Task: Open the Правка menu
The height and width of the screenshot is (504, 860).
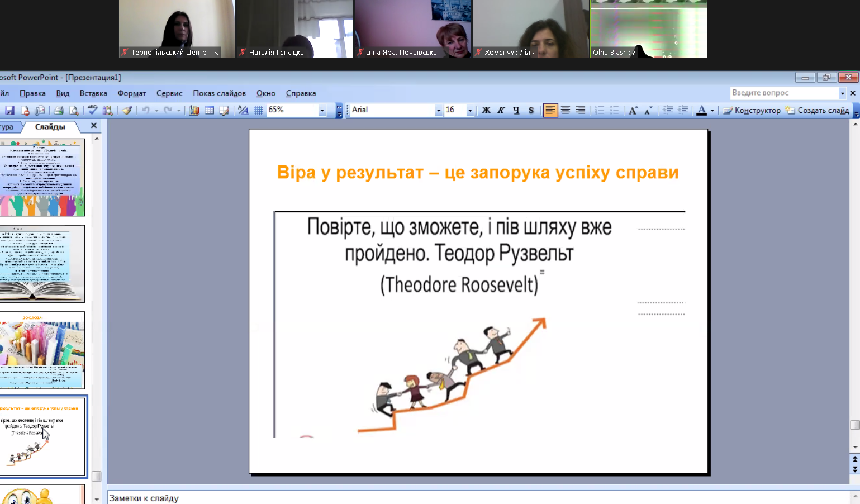Action: pos(32,93)
